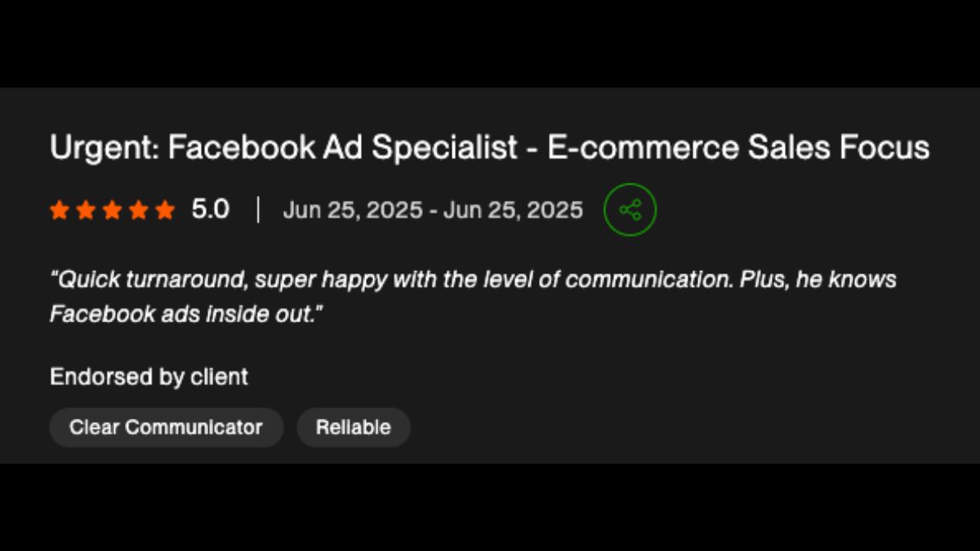The height and width of the screenshot is (551, 980).
Task: Click the black bar below the review card
Action: (490, 507)
